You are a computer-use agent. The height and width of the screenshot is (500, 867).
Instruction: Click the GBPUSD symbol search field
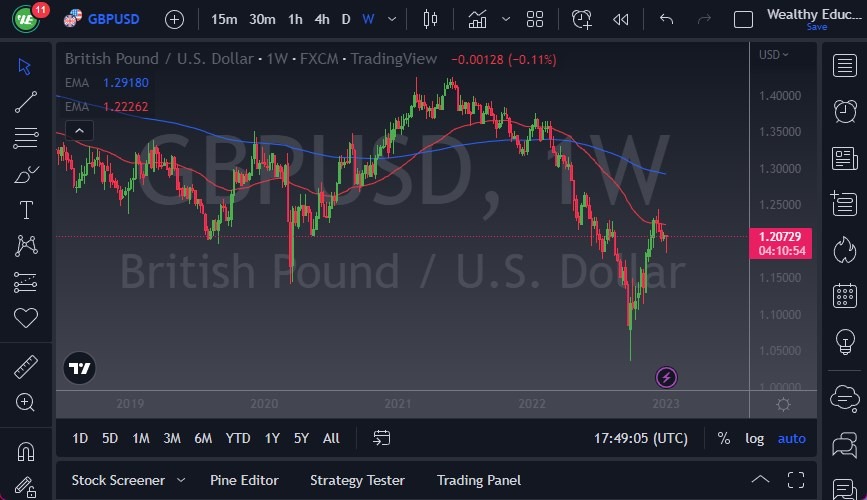111,19
